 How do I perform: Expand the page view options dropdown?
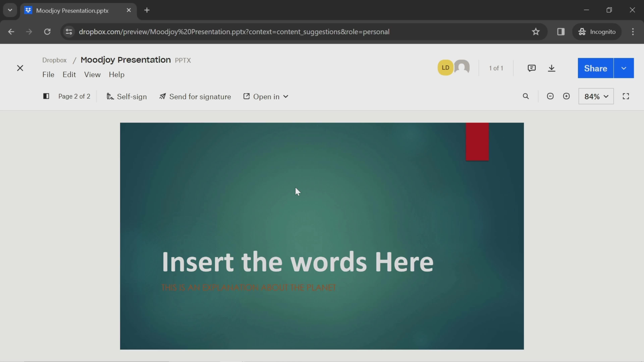(596, 96)
